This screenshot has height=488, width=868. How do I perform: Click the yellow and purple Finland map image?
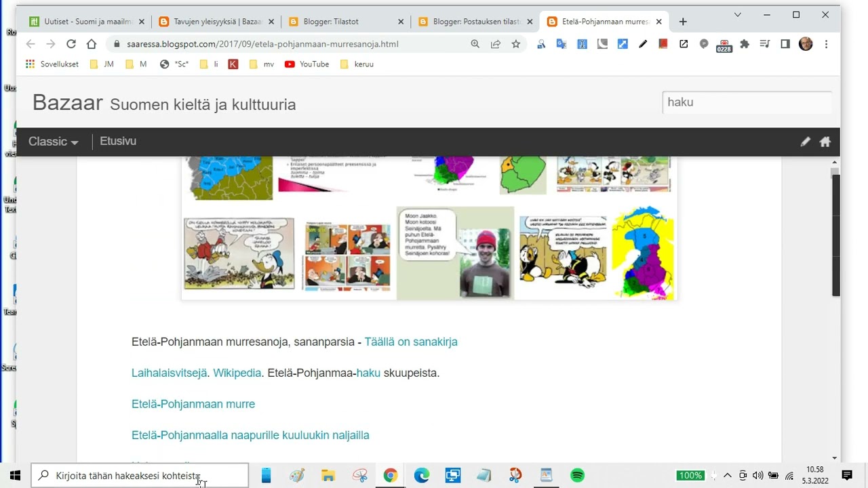pyautogui.click(x=643, y=253)
